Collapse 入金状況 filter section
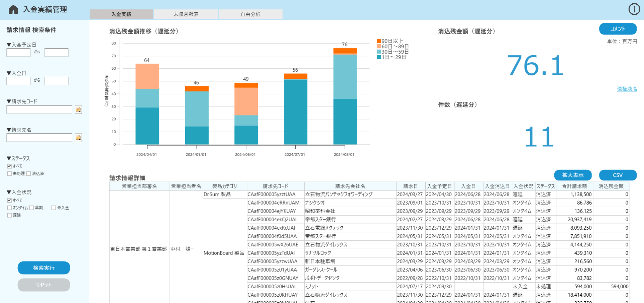The image size is (644, 303). (9, 192)
